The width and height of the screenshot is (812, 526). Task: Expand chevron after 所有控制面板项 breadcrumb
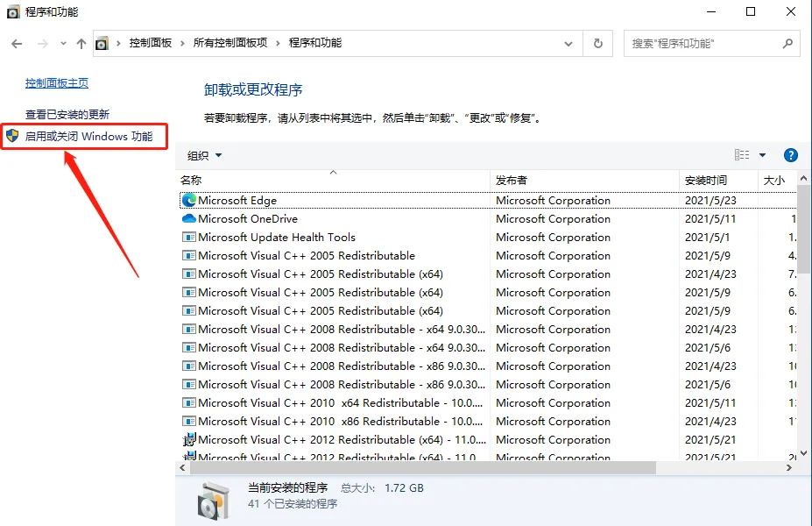tap(278, 43)
